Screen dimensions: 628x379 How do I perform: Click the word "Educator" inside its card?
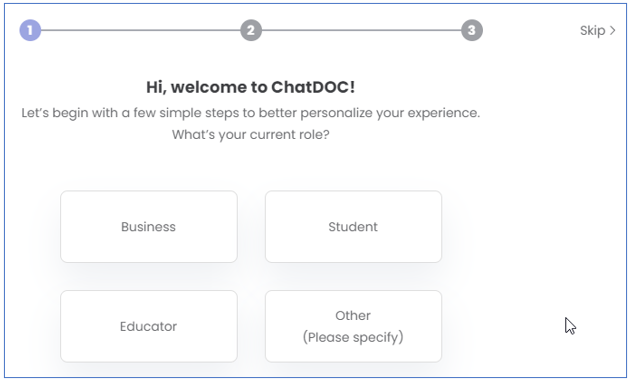coord(148,327)
